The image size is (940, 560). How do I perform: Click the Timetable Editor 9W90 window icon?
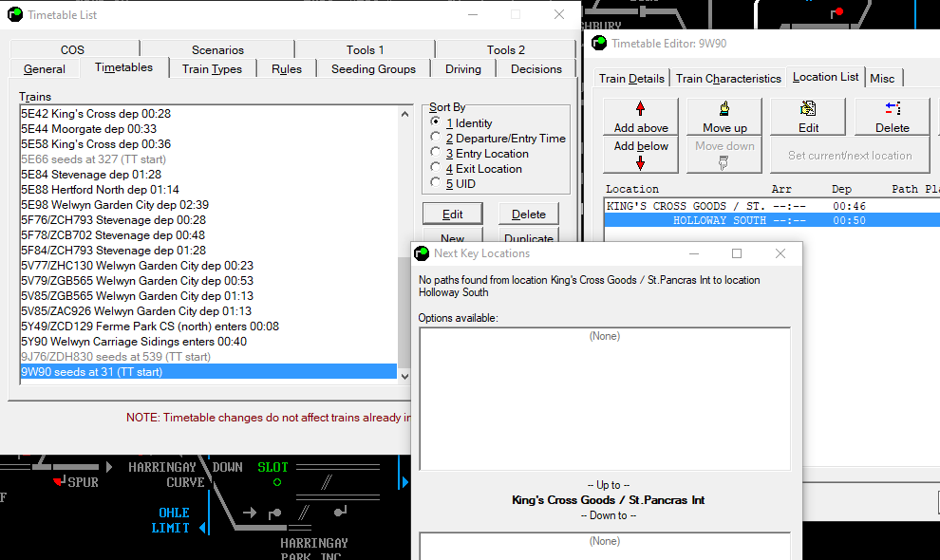point(599,43)
